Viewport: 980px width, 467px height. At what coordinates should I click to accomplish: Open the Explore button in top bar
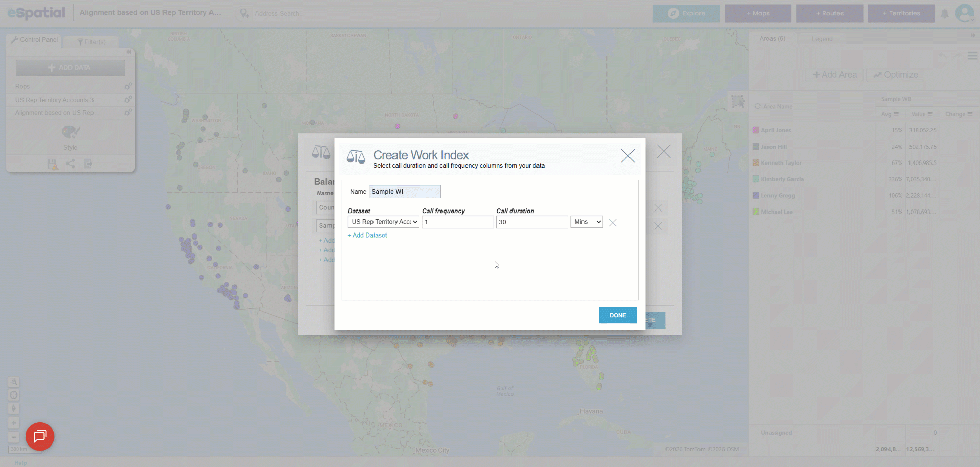[x=686, y=13]
